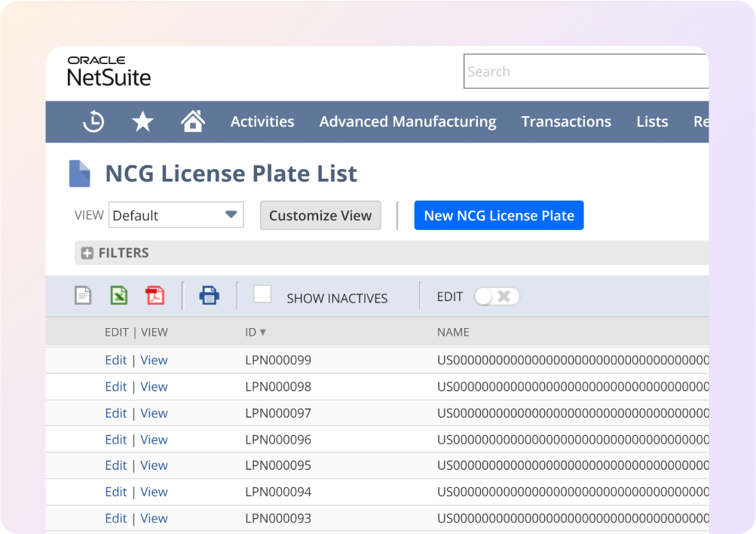Click View link for LPN000099
This screenshot has width=756, height=534.
(x=154, y=360)
